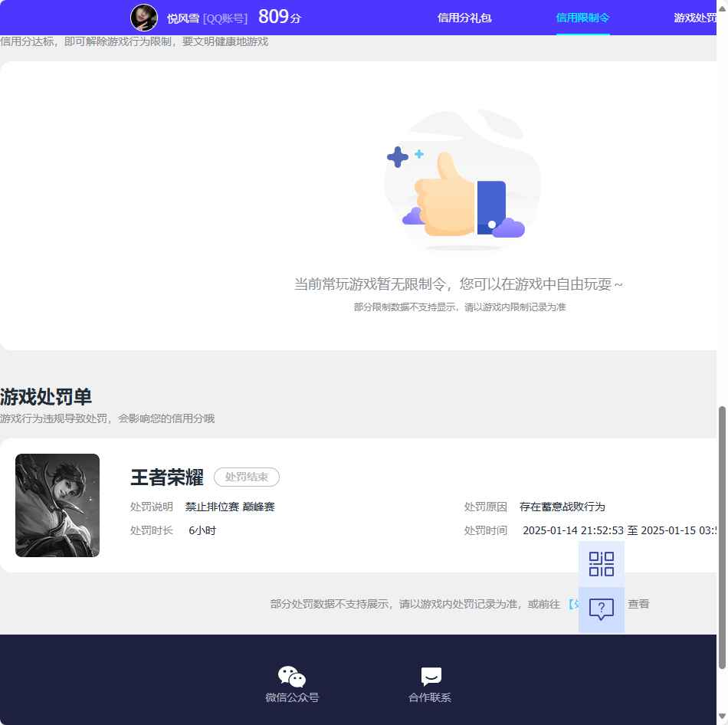The width and height of the screenshot is (728, 725).
Task: Click the thumbs-up illustration
Action: pos(462,182)
